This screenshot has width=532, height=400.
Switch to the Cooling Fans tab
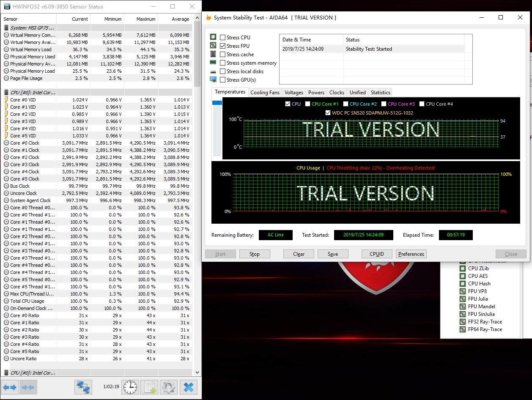[265, 93]
